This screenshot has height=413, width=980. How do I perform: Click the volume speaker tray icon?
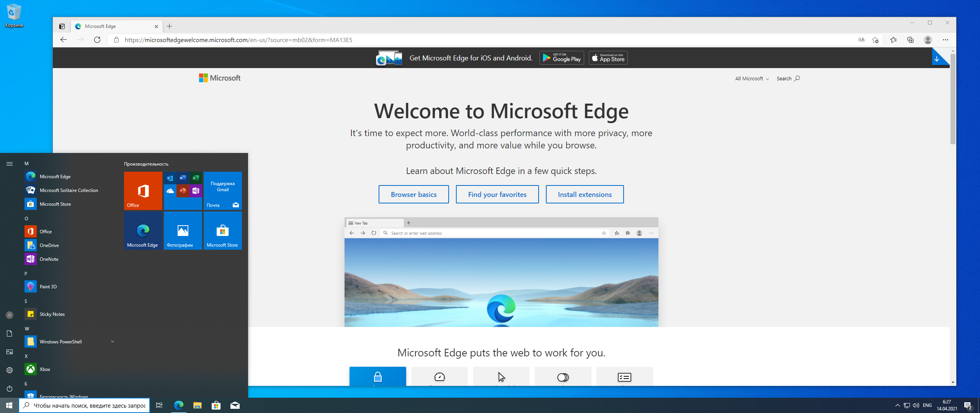(x=916, y=405)
